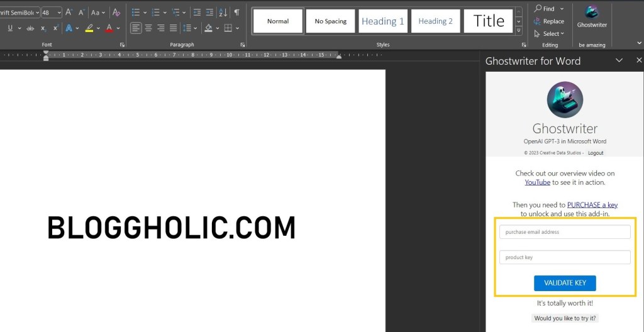Apply the Title style
This screenshot has height=332, width=644.
(488, 21)
